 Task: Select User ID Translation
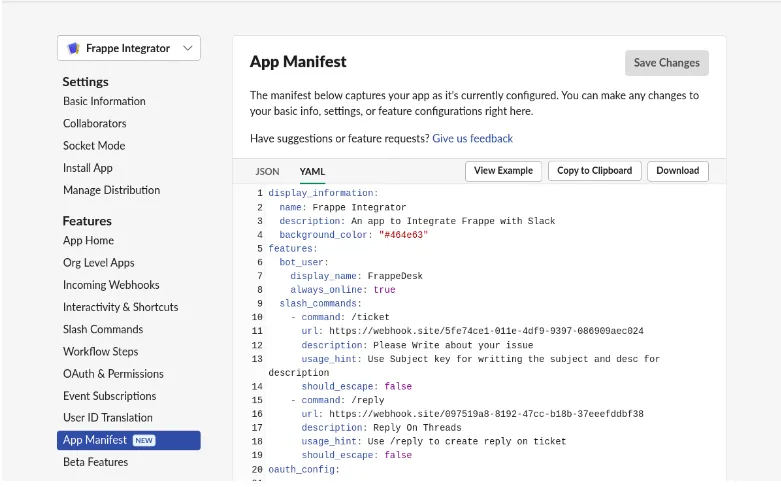tap(108, 418)
